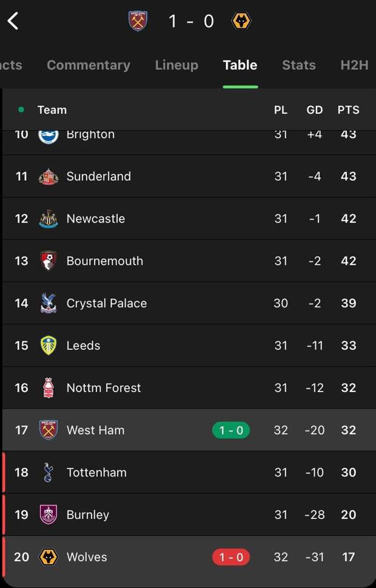
Task: Tap the GD column header
Action: [315, 110]
